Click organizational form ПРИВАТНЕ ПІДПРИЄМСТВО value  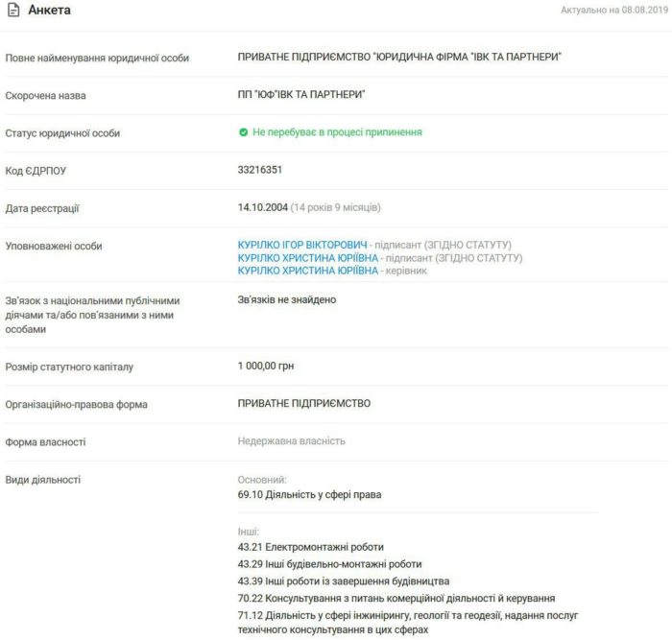click(x=303, y=404)
